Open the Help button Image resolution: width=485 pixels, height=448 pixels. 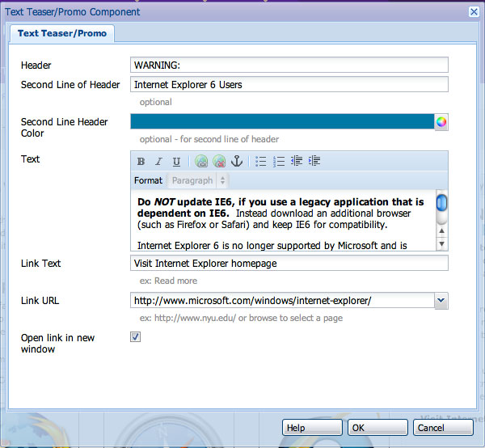313,427
